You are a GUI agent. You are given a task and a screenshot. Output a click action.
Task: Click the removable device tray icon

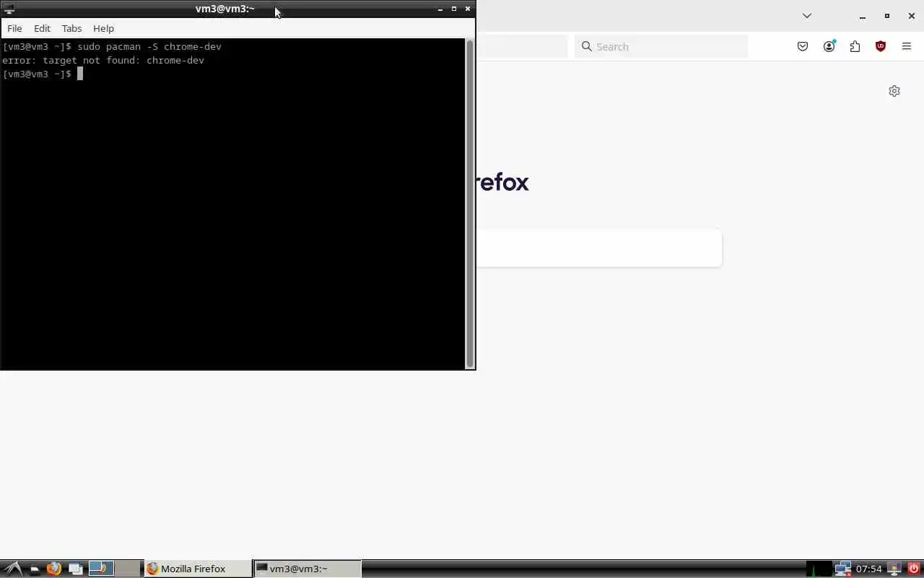coord(894,569)
